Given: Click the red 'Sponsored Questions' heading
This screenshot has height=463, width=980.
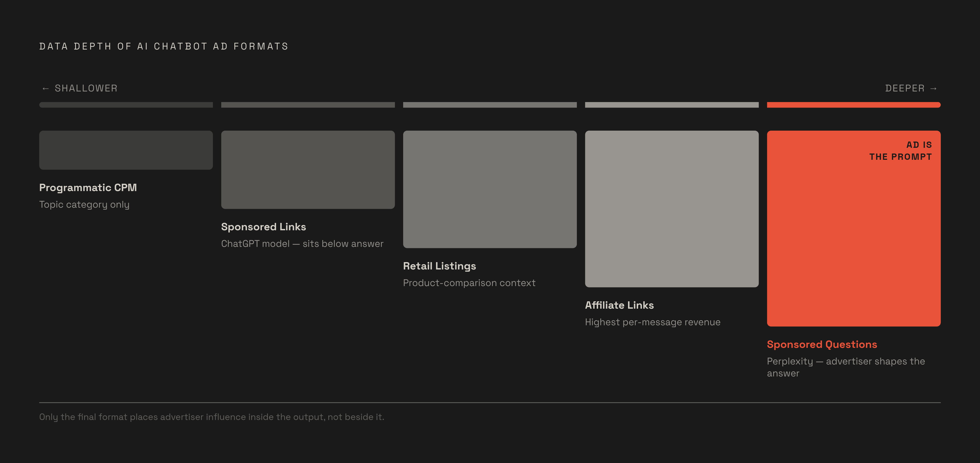Looking at the screenshot, I should [x=822, y=344].
